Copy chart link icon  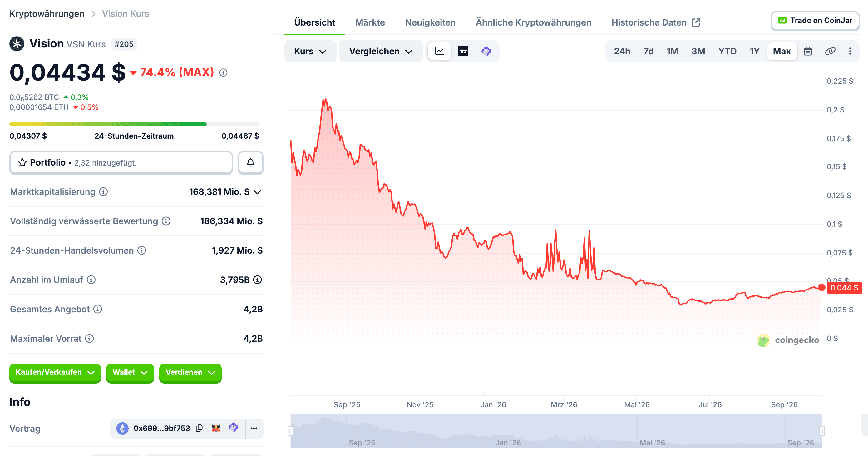830,51
